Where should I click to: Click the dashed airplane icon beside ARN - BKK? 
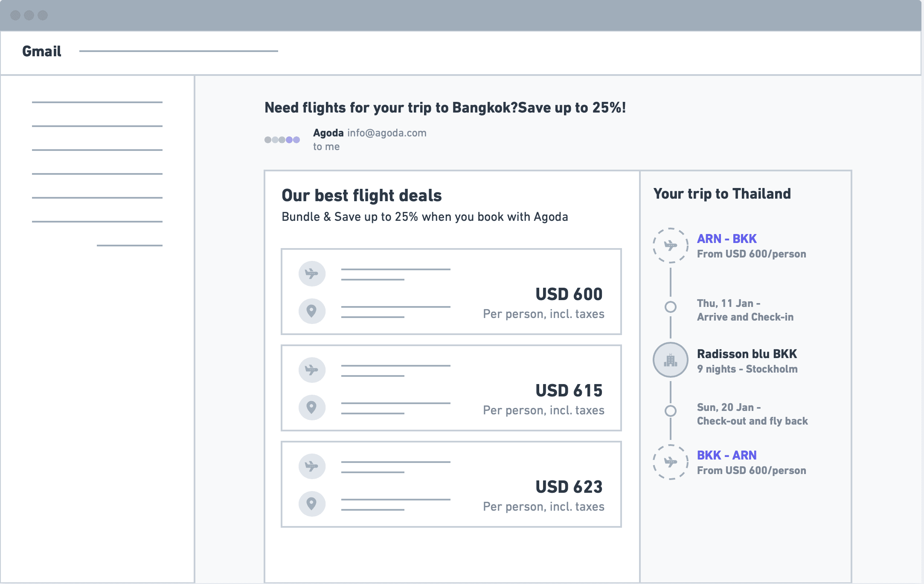[671, 246]
